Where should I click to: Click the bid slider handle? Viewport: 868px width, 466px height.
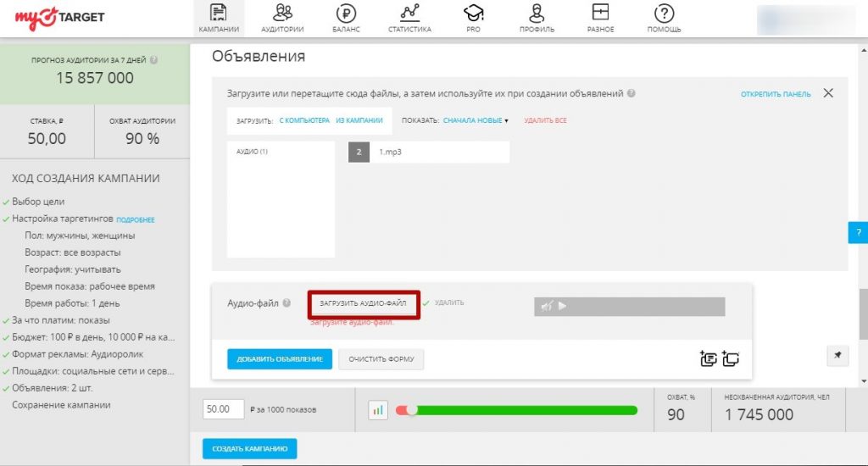pos(412,410)
